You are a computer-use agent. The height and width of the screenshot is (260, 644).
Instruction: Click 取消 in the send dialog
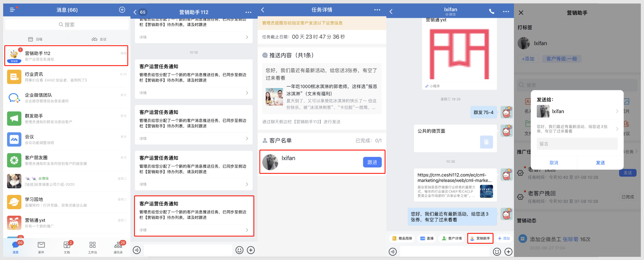(554, 163)
